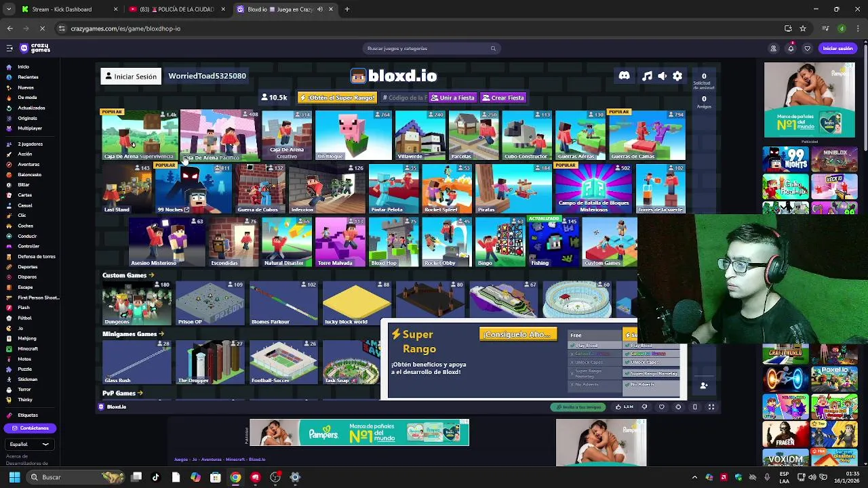This screenshot has height=488, width=868.
Task: Open the Multiplayer sidebar category
Action: click(x=29, y=128)
